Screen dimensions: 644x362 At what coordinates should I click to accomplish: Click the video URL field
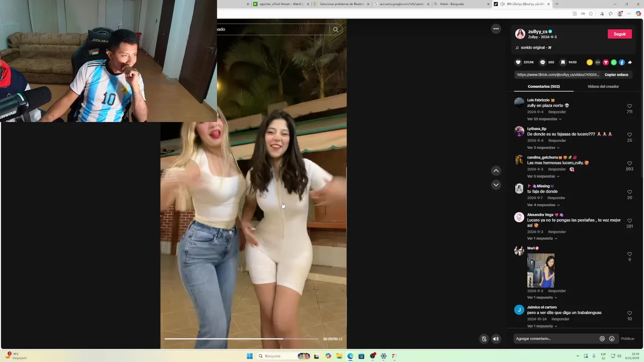pos(558,75)
